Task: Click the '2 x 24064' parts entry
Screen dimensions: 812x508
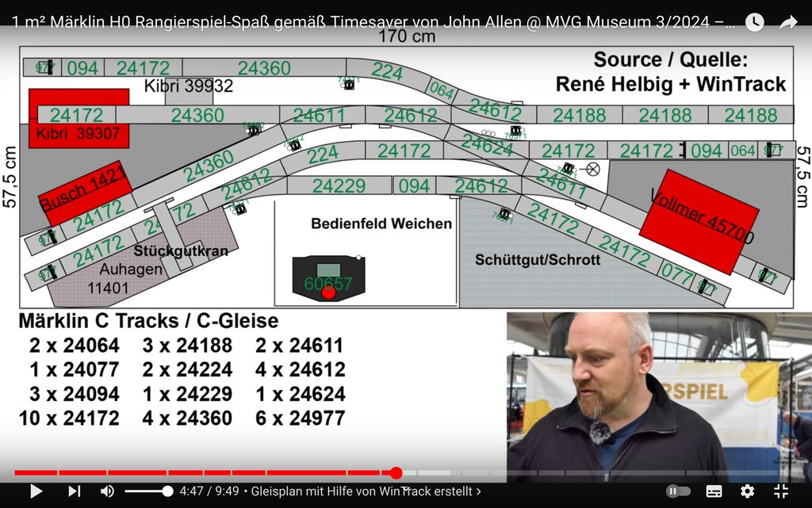Action: (x=75, y=345)
